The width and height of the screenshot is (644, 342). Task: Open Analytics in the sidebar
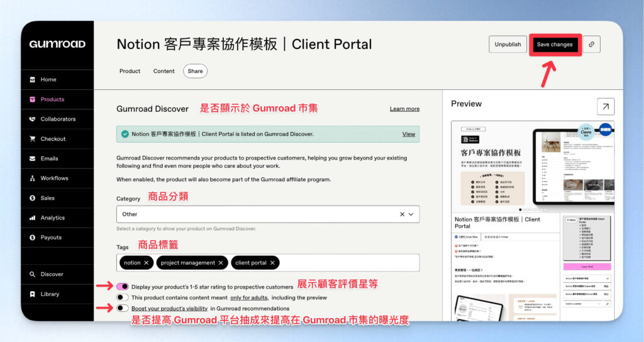point(57,218)
